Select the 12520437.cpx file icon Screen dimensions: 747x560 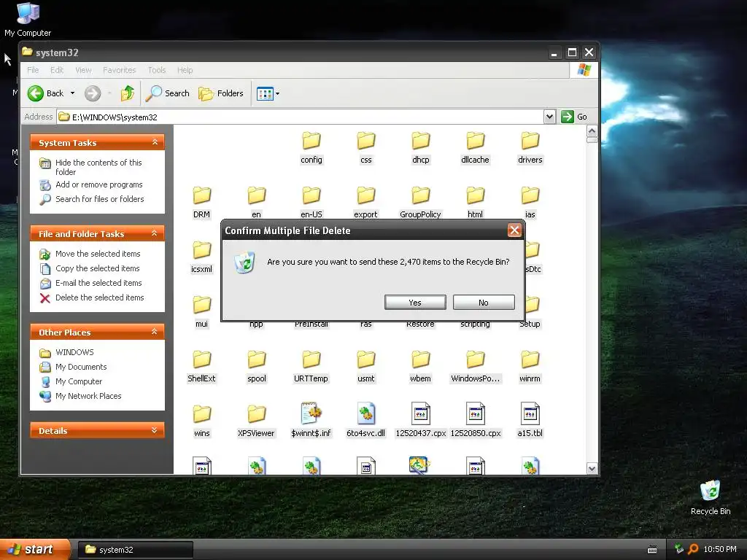point(421,414)
